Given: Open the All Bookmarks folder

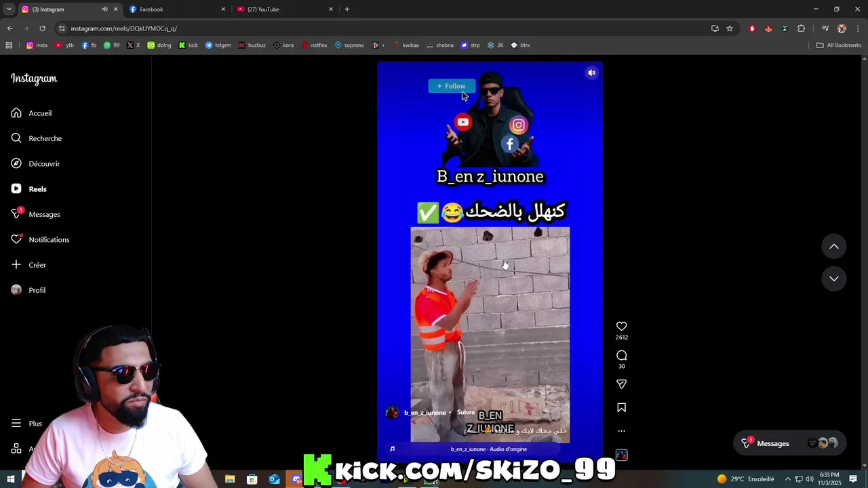Looking at the screenshot, I should click(x=839, y=45).
